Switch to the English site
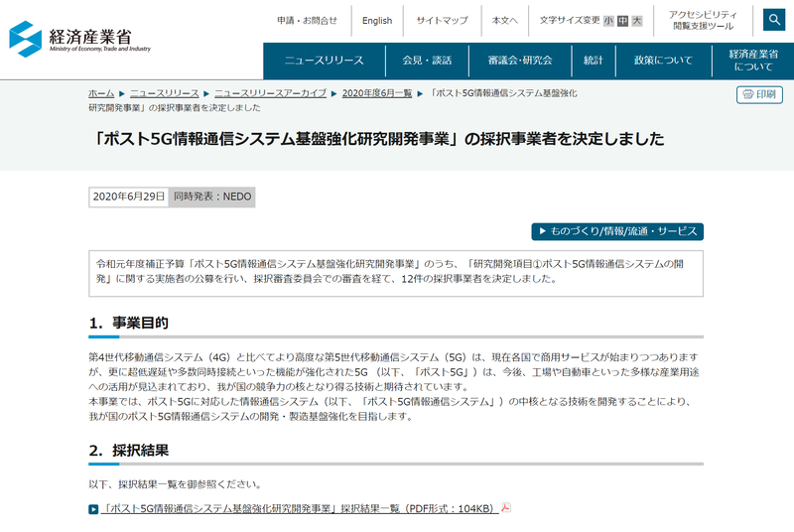The width and height of the screenshot is (794, 532). click(377, 21)
